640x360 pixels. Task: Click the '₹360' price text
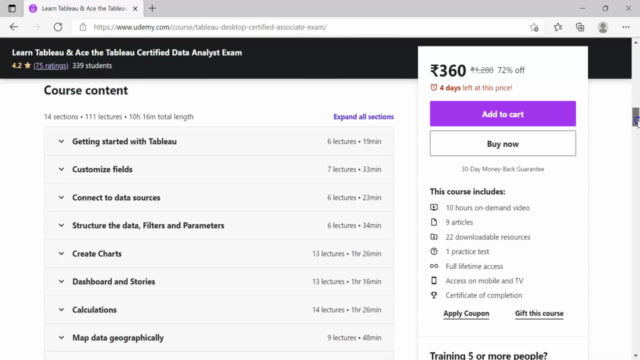(x=448, y=71)
